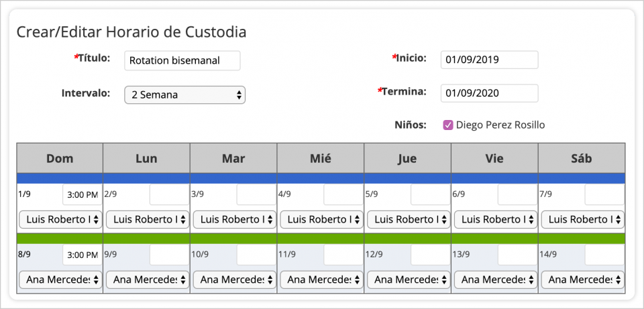The height and width of the screenshot is (309, 644).
Task: Click the Crear/Editar Horario de Custodia heading
Action: [131, 32]
